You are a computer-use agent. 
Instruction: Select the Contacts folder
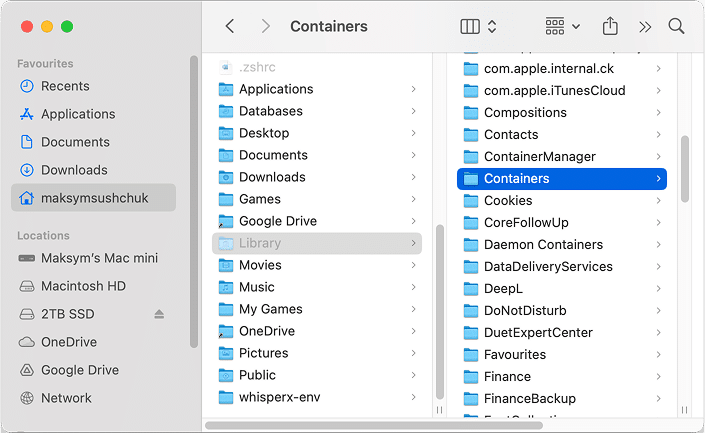pyautogui.click(x=562, y=135)
